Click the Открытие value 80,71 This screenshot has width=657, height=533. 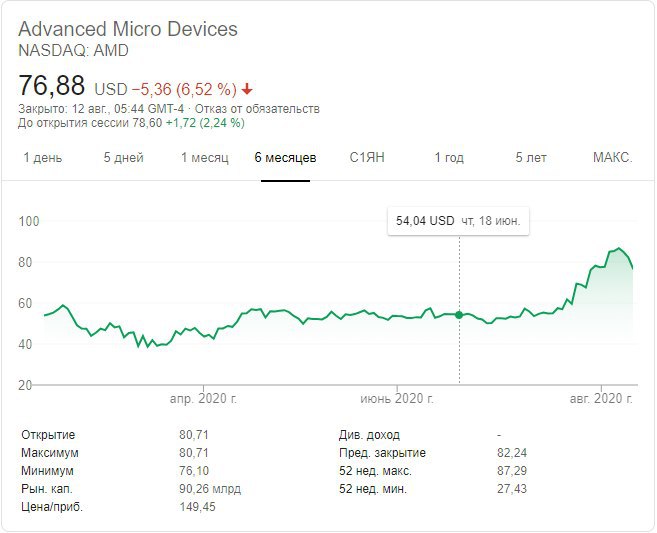click(194, 435)
